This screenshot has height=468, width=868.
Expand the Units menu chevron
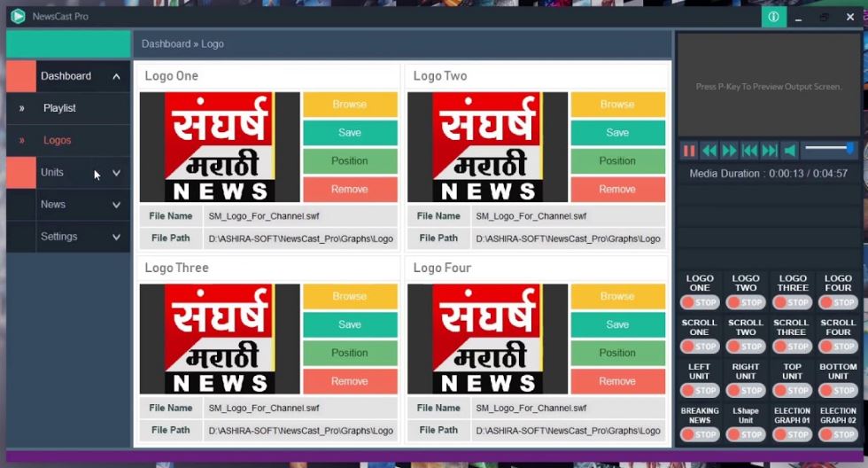pyautogui.click(x=116, y=173)
